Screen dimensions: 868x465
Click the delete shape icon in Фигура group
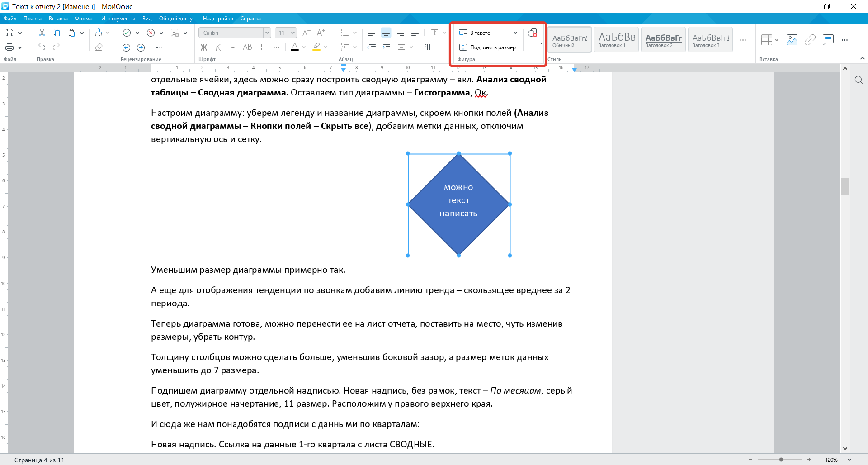[x=533, y=33]
